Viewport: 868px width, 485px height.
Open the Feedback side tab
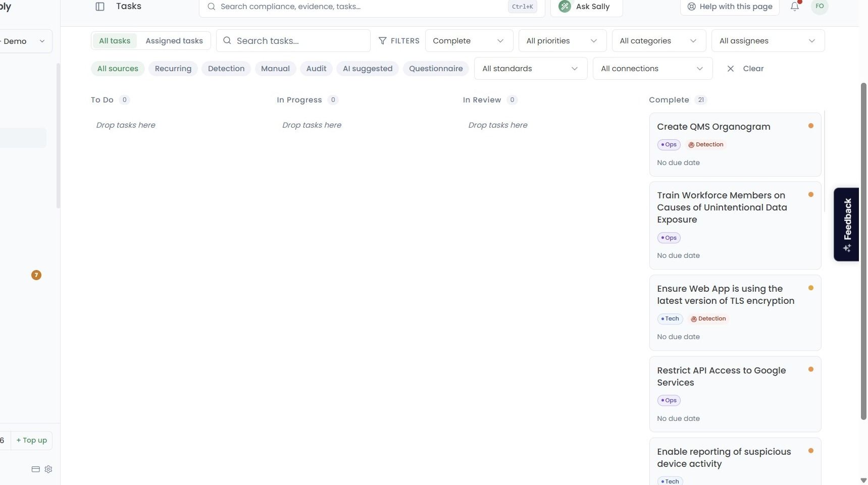pos(846,225)
